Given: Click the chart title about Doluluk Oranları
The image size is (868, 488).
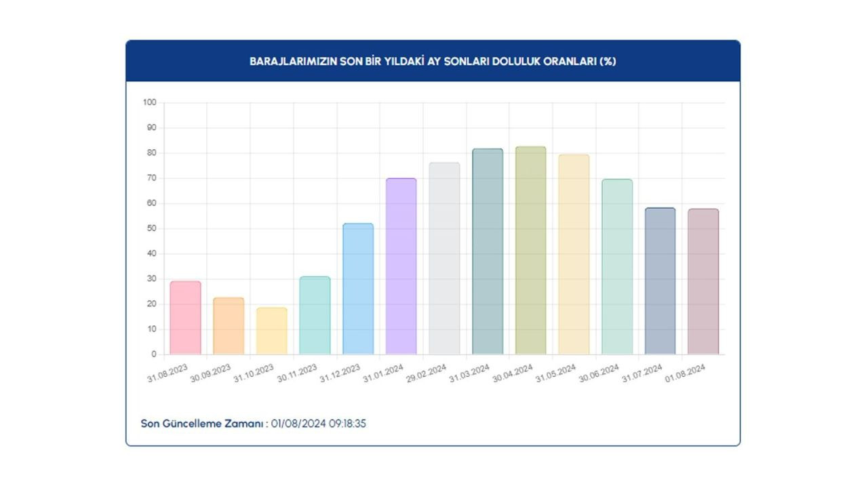Looking at the screenshot, I should pos(433,61).
